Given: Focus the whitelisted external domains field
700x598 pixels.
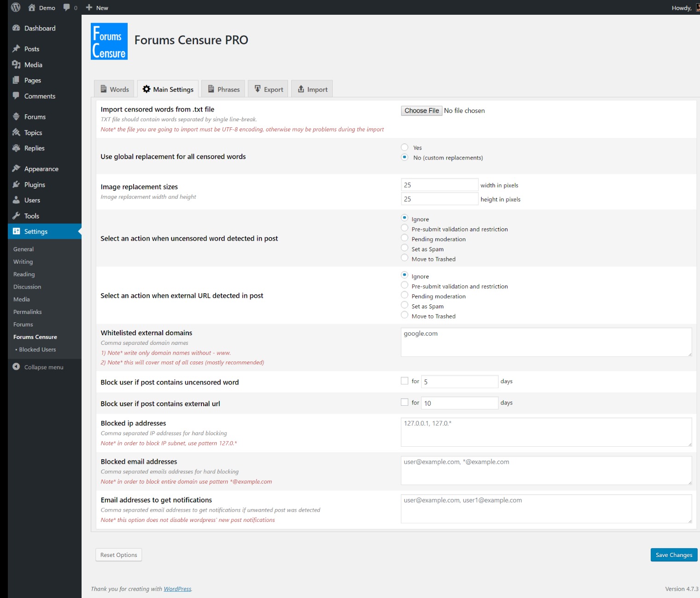Looking at the screenshot, I should pos(546,342).
